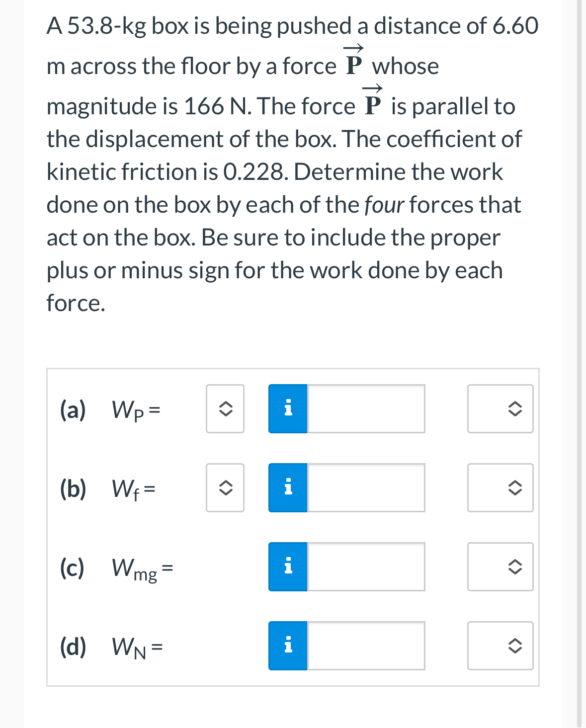Open the sign selector for Wf
Viewport: 586px width, 728px height.
tap(225, 488)
